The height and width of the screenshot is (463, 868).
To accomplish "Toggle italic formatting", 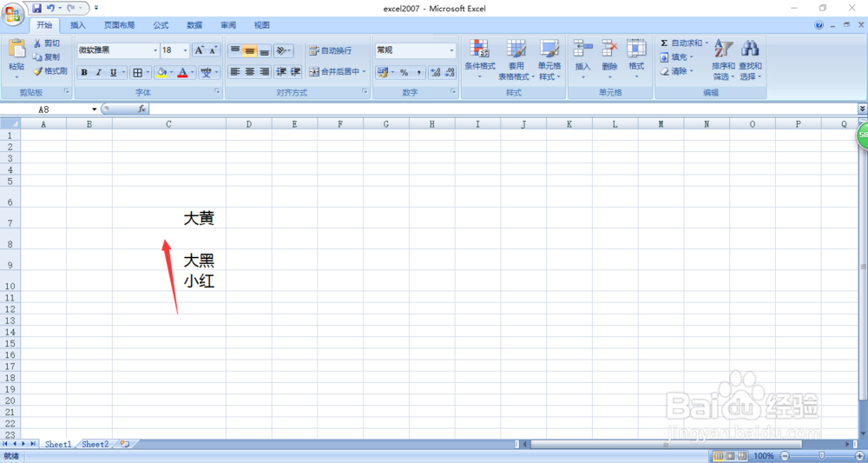I will pyautogui.click(x=99, y=73).
